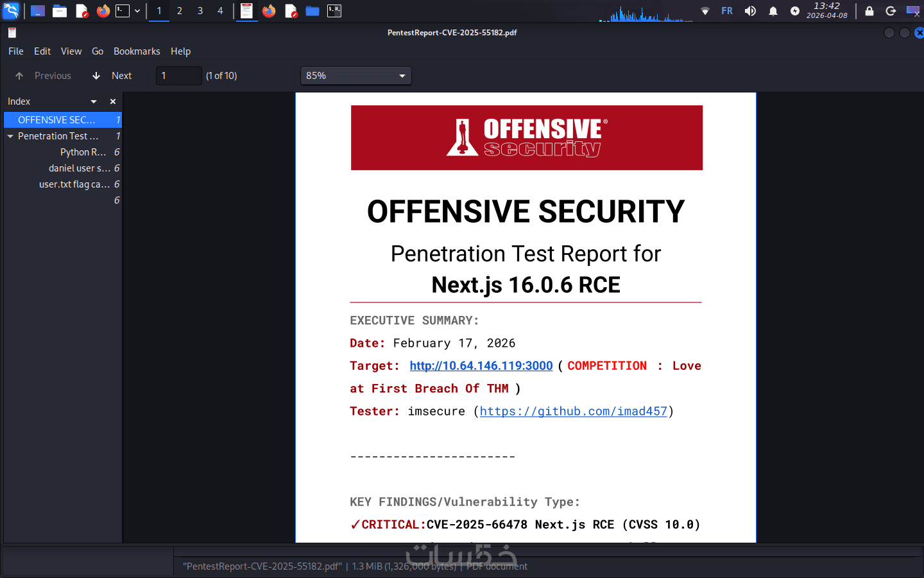Select the Penetration Test… index entry

click(63, 136)
